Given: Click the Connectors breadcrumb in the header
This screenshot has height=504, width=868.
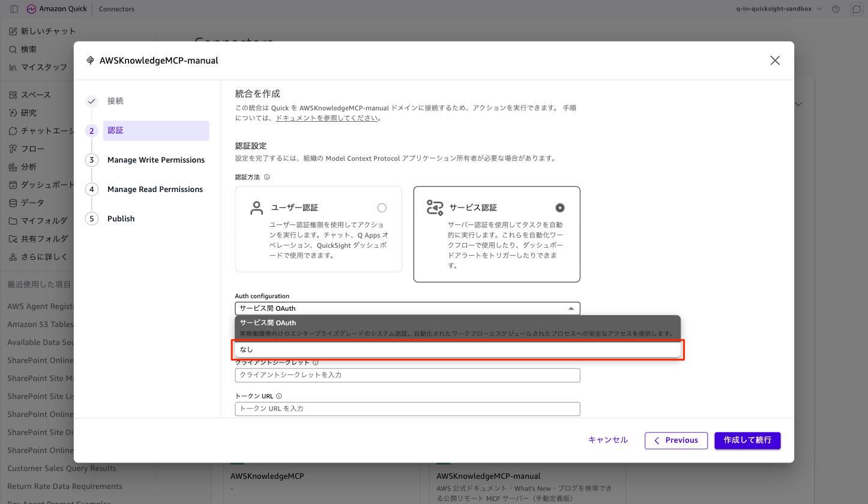Looking at the screenshot, I should [x=116, y=9].
